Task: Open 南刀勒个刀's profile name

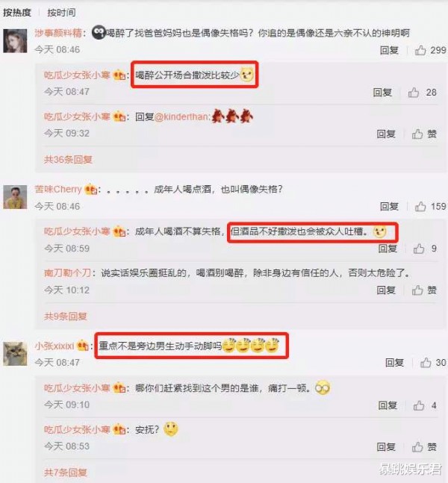Action: click(x=67, y=272)
